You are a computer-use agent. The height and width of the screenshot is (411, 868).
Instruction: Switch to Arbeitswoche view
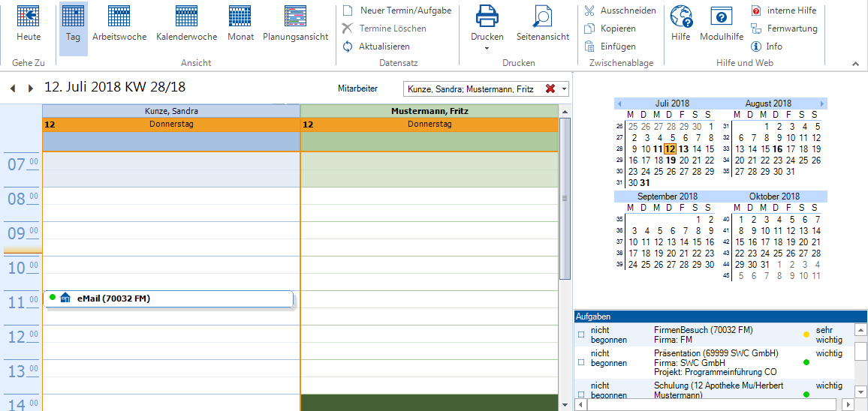tap(119, 17)
